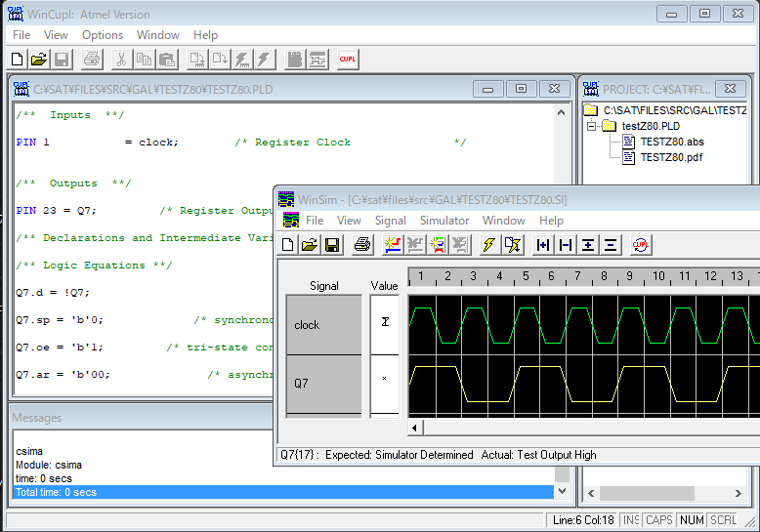
Task: Open the File menu in WinSim
Action: (315, 221)
